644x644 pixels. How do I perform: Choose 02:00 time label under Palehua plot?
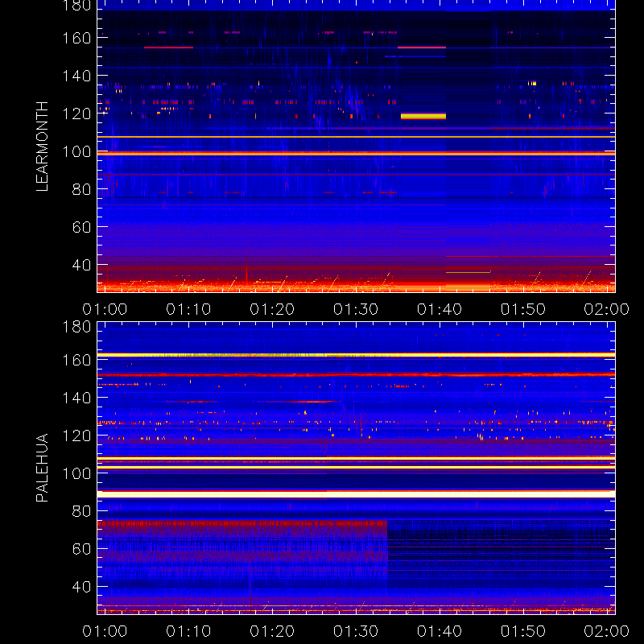coord(607,631)
